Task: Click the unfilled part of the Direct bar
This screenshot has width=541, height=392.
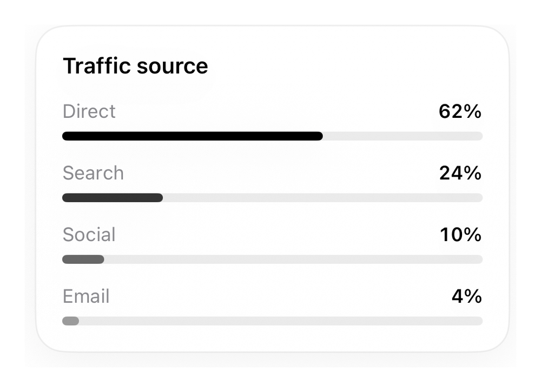Action: [x=403, y=136]
